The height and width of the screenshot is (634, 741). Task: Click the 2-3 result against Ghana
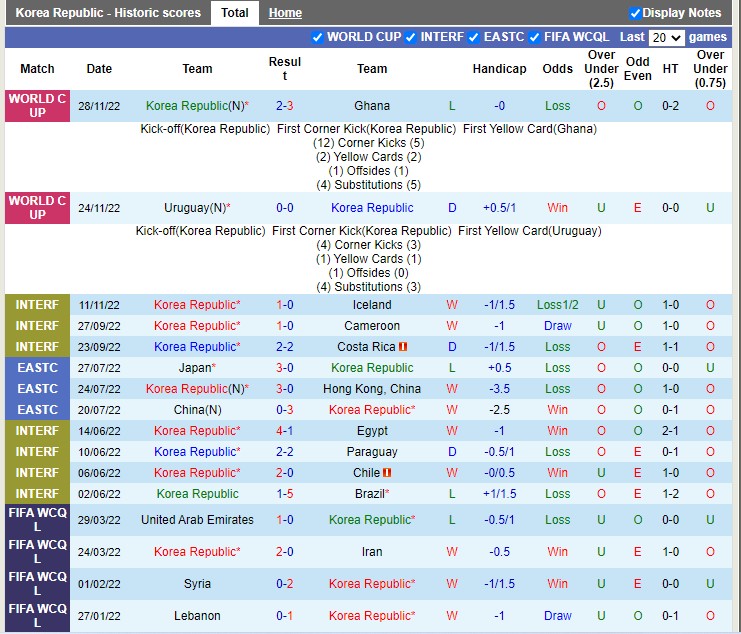(284, 106)
